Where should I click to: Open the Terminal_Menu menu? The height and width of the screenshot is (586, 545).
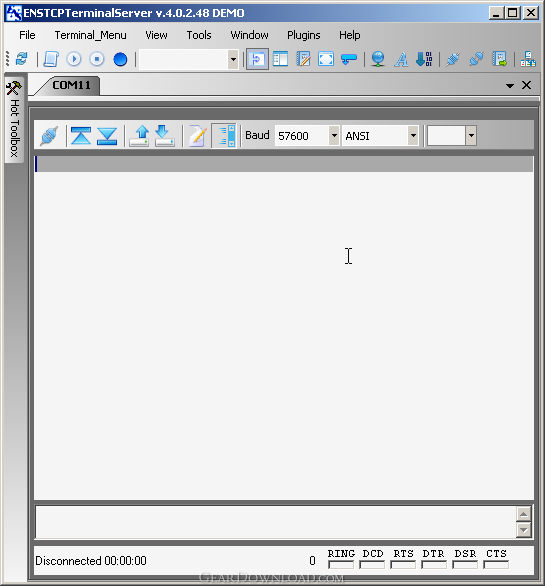90,35
